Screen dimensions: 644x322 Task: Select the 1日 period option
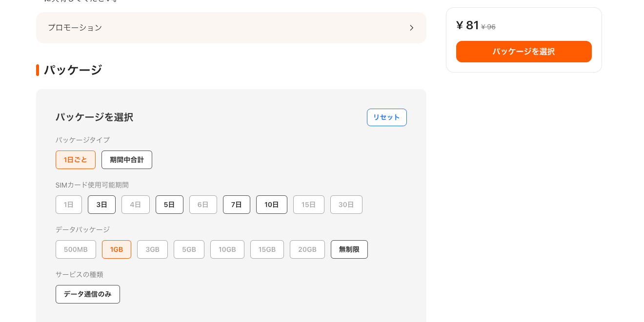[x=69, y=205]
